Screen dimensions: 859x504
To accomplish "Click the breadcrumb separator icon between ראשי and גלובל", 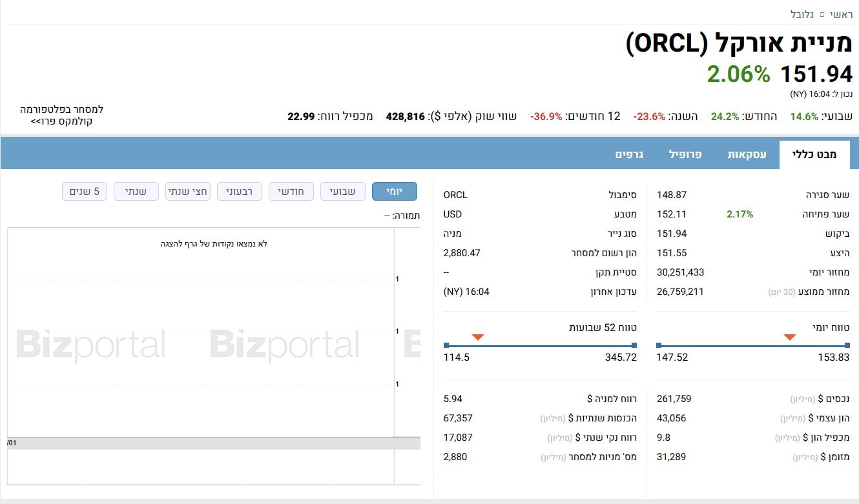I will tap(822, 14).
